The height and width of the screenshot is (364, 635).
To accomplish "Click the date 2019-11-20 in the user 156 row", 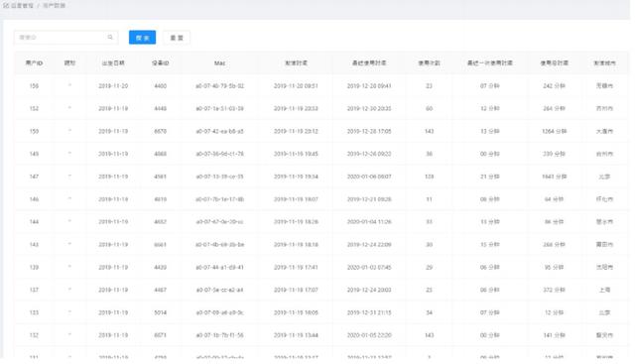I will click(x=113, y=86).
